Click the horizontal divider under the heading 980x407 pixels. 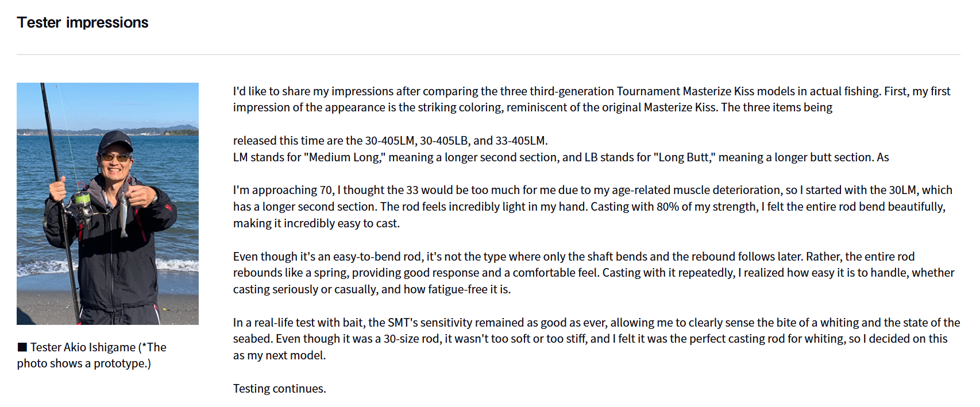click(488, 55)
